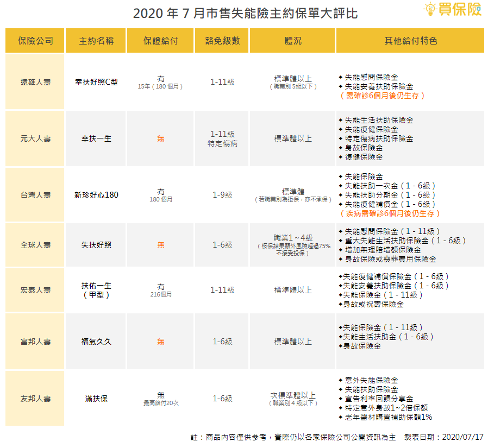The image size is (488, 448).
Task: Click the 次標準體以上 condition text
Action: pyautogui.click(x=293, y=395)
